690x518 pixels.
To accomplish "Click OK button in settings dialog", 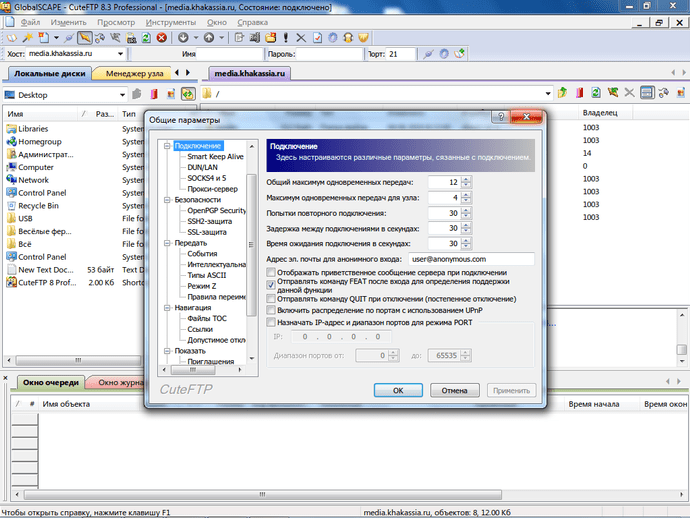I will pyautogui.click(x=398, y=390).
